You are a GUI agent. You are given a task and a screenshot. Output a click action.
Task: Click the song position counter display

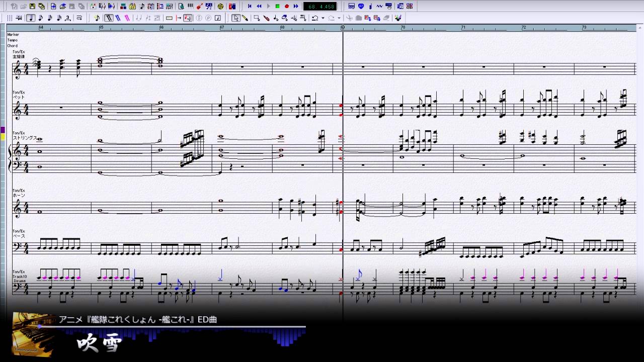pyautogui.click(x=320, y=7)
